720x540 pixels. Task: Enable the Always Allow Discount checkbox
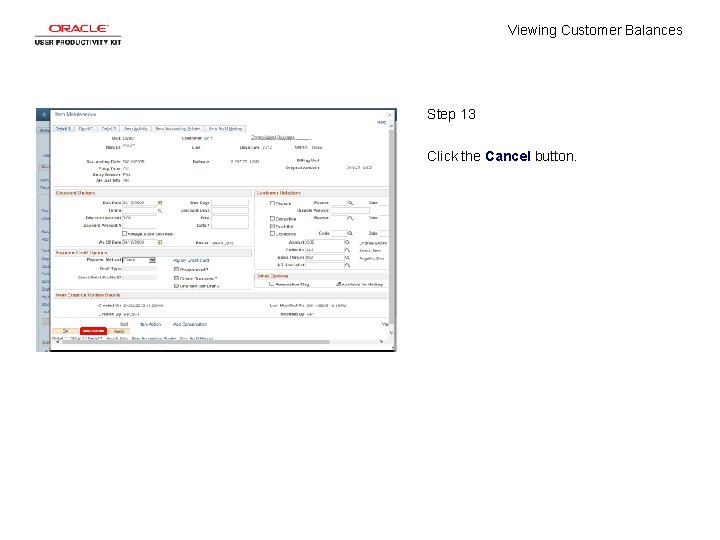click(124, 234)
